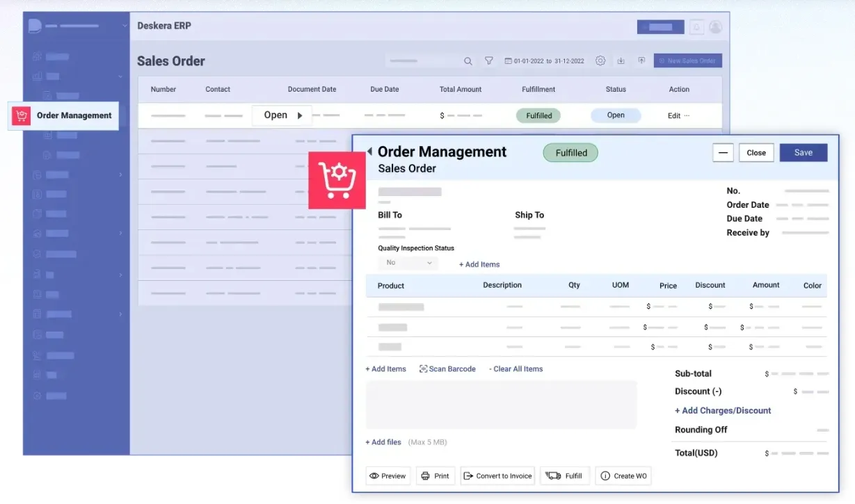The height and width of the screenshot is (504, 855).
Task: Click the Product column header in items table
Action: [391, 286]
